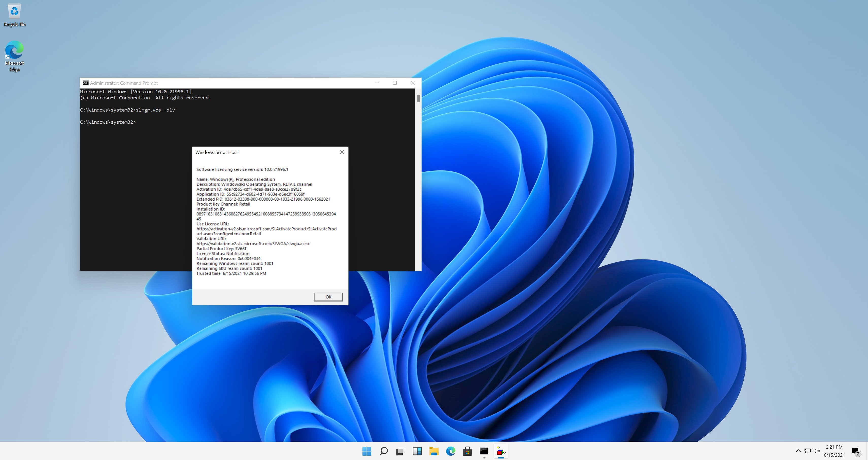
Task: Click the Command Prompt vertical scrollbar thumb
Action: tap(418, 98)
